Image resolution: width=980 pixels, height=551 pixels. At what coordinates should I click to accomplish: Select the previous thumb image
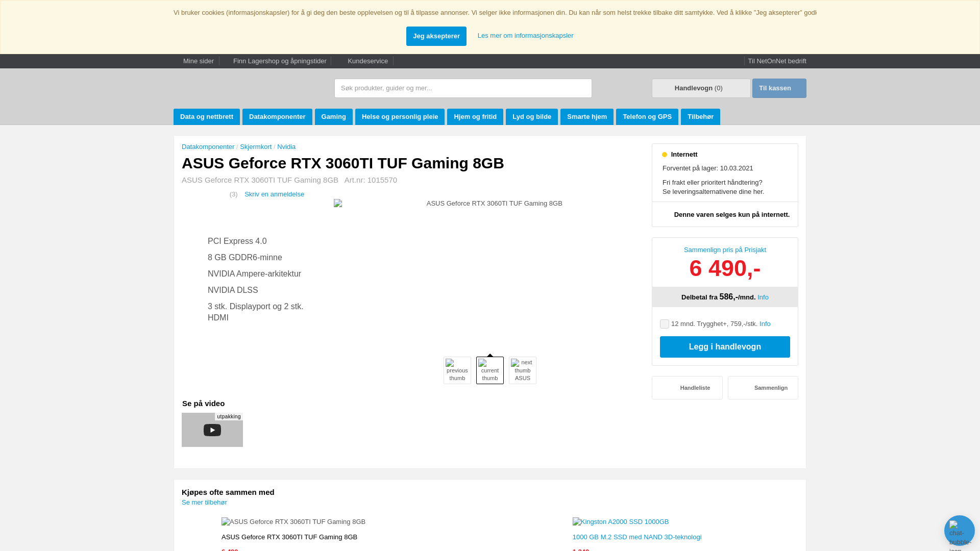point(457,370)
